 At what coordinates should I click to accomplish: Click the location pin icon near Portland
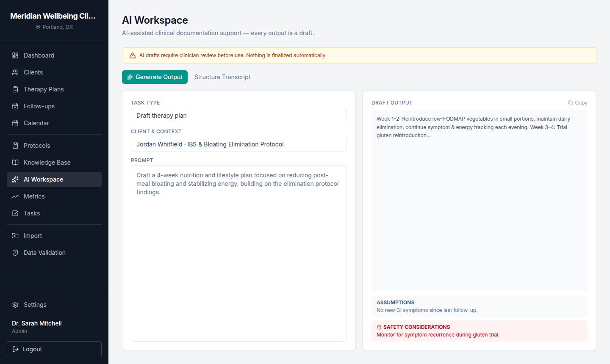point(38,27)
